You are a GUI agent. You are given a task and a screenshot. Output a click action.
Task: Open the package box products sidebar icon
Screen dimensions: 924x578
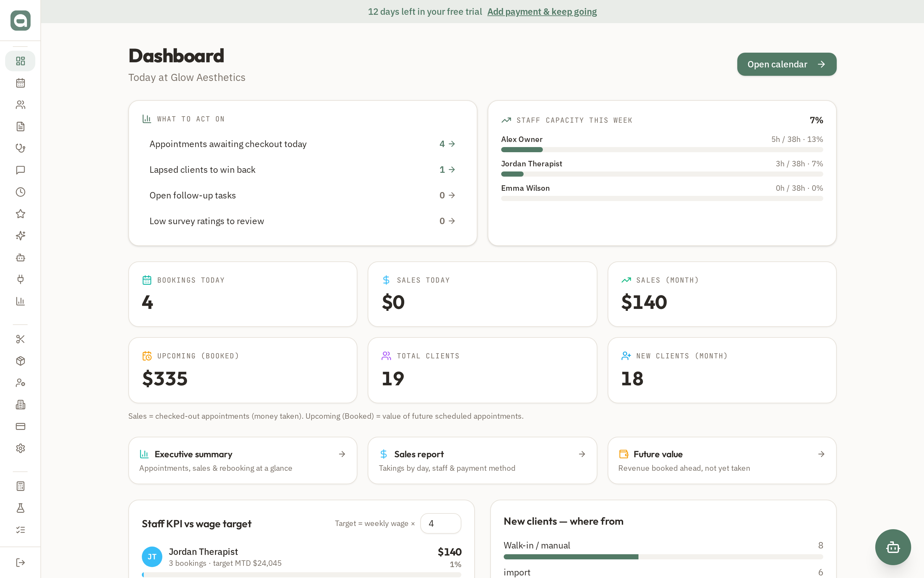pos(20,361)
